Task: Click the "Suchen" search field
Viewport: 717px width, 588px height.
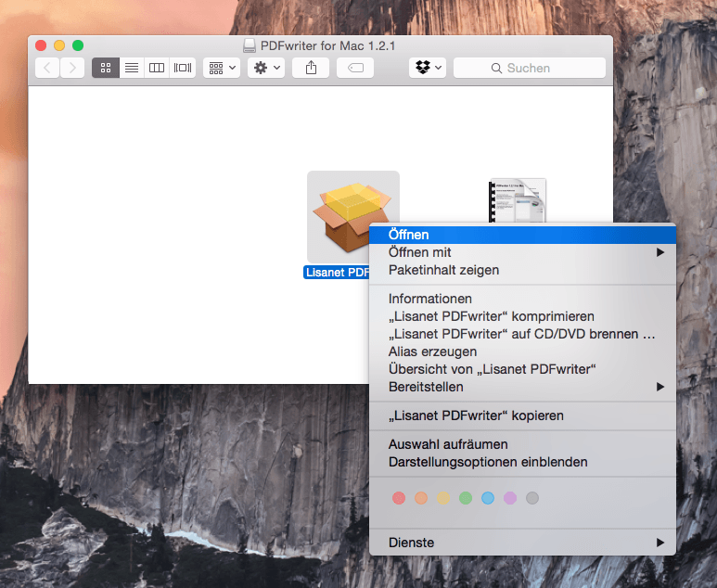Action: 529,68
